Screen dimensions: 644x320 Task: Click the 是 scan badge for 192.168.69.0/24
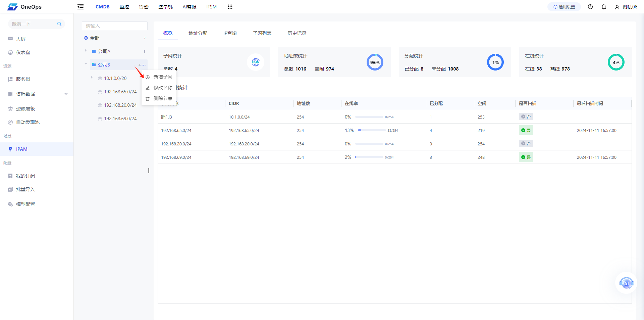point(526,157)
